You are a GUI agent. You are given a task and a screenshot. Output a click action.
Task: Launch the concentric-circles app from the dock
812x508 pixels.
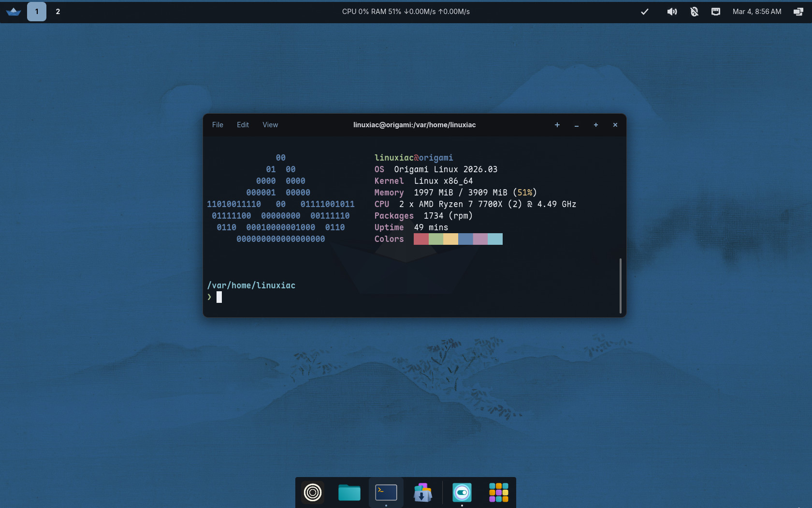tap(313, 493)
